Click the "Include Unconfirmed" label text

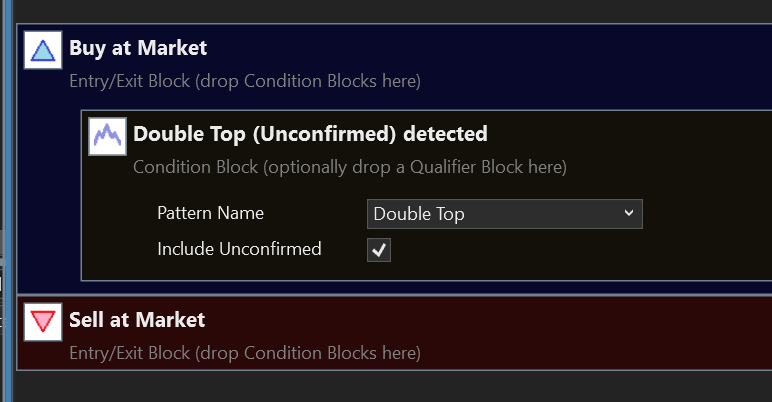point(239,249)
